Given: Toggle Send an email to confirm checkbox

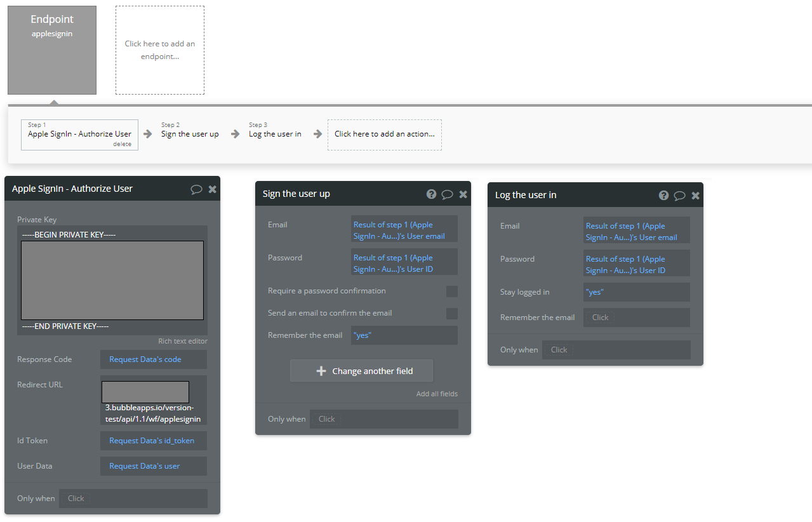Looking at the screenshot, I should click(x=452, y=314).
